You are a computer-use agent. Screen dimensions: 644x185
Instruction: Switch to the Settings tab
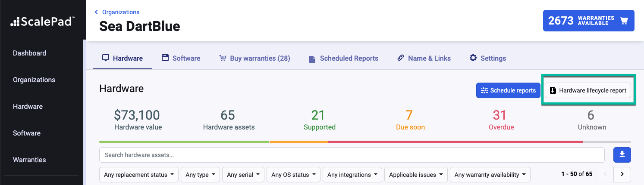488,58
